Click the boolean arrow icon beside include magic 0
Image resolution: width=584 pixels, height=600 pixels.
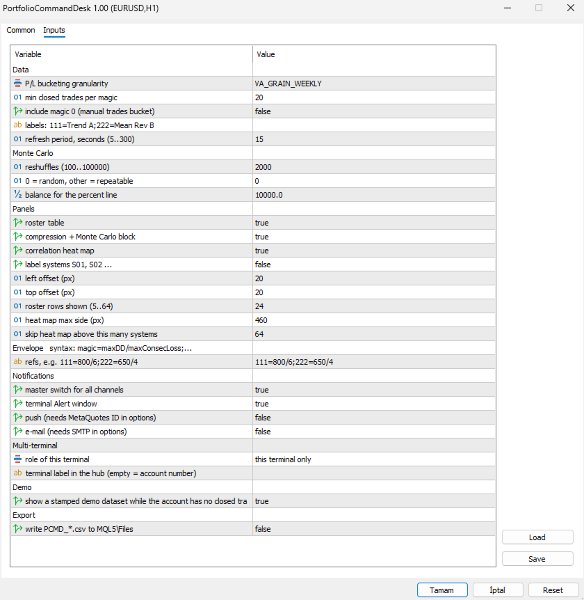(x=18, y=111)
